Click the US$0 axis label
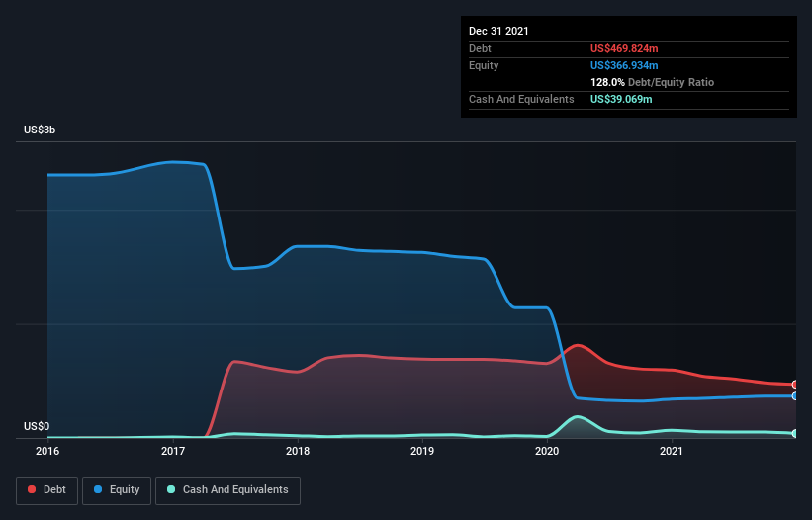This screenshot has width=812, height=520. tap(37, 426)
